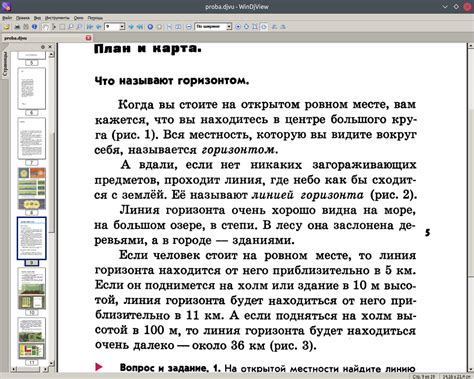Open the page number dropdown
The image size is (474, 379).
[x=122, y=27]
